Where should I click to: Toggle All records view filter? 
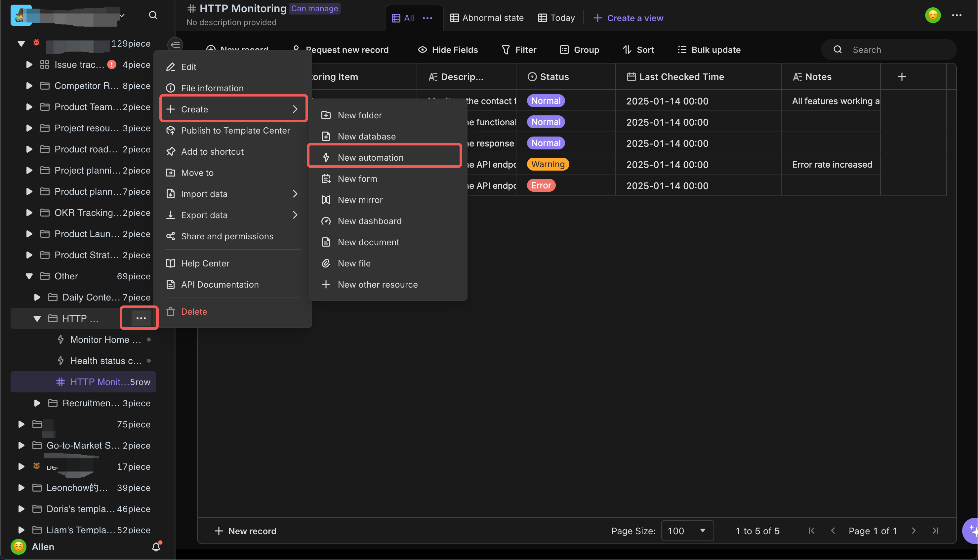(403, 18)
